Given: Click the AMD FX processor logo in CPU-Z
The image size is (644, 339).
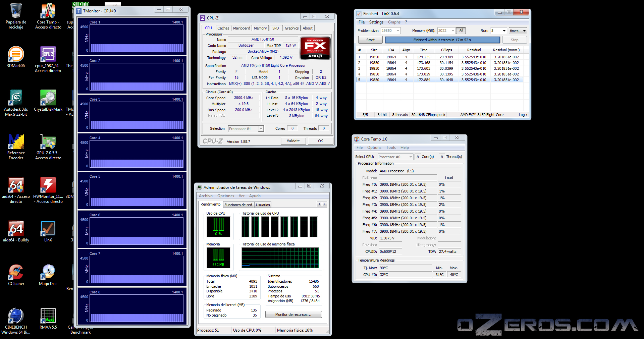Looking at the screenshot, I should (315, 48).
